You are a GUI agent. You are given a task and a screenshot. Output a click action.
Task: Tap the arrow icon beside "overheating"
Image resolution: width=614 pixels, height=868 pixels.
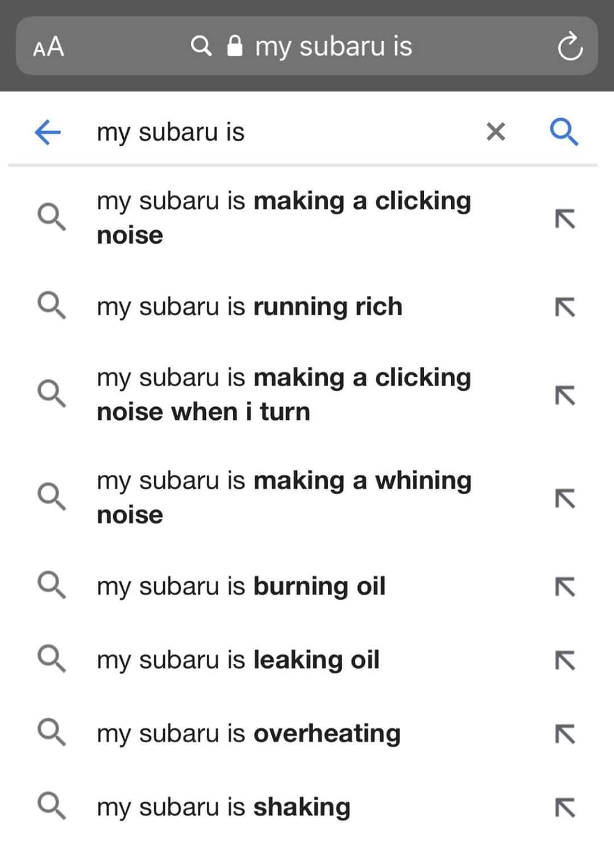click(565, 734)
